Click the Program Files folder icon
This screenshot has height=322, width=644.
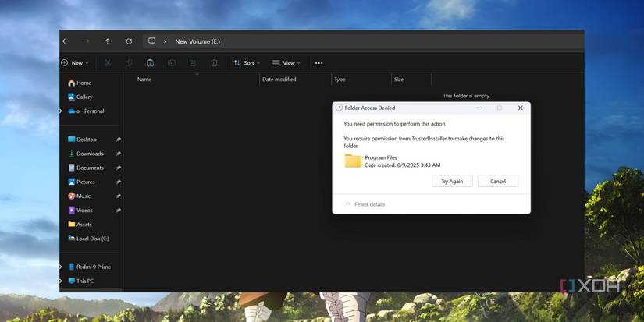pos(353,161)
